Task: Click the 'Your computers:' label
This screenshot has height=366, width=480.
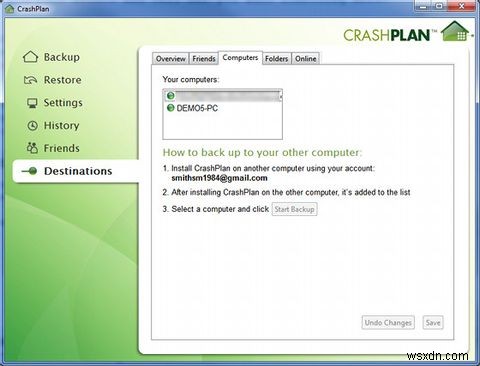Action: click(191, 80)
